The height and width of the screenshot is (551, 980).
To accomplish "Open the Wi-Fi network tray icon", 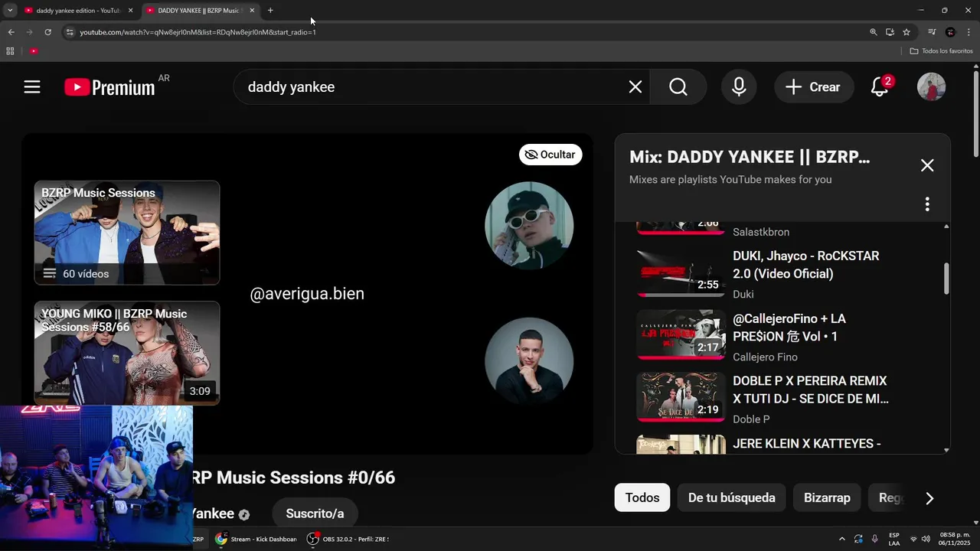I will point(913,540).
